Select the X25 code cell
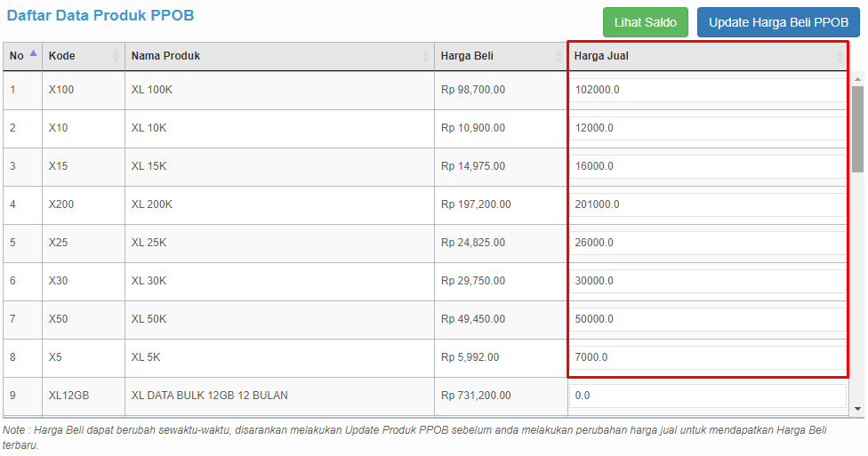This screenshot has width=868, height=456. pyautogui.click(x=84, y=243)
